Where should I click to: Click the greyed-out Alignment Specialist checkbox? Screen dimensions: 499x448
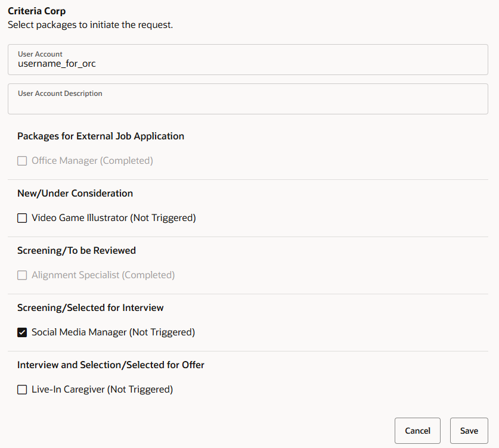22,275
